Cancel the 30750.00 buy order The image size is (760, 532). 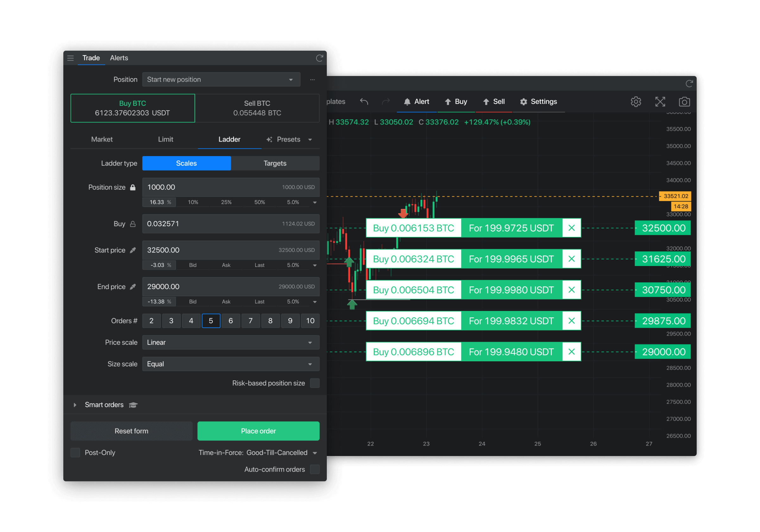571,290
